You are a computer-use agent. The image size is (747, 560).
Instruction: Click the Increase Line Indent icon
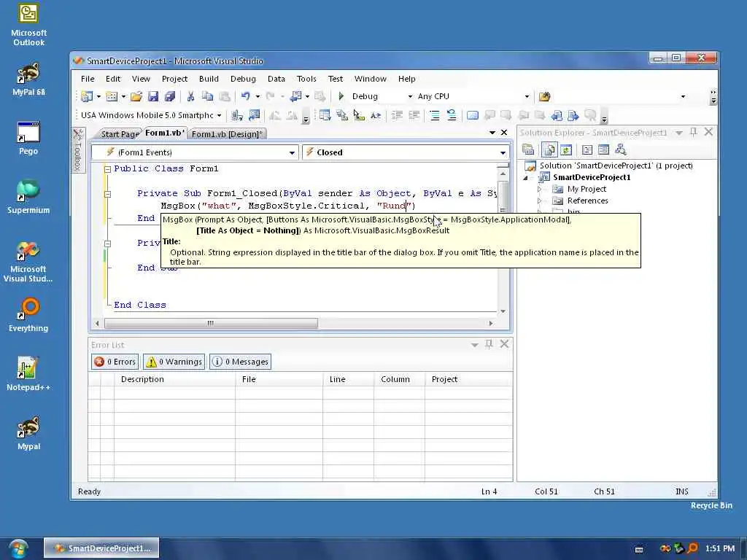point(414,115)
